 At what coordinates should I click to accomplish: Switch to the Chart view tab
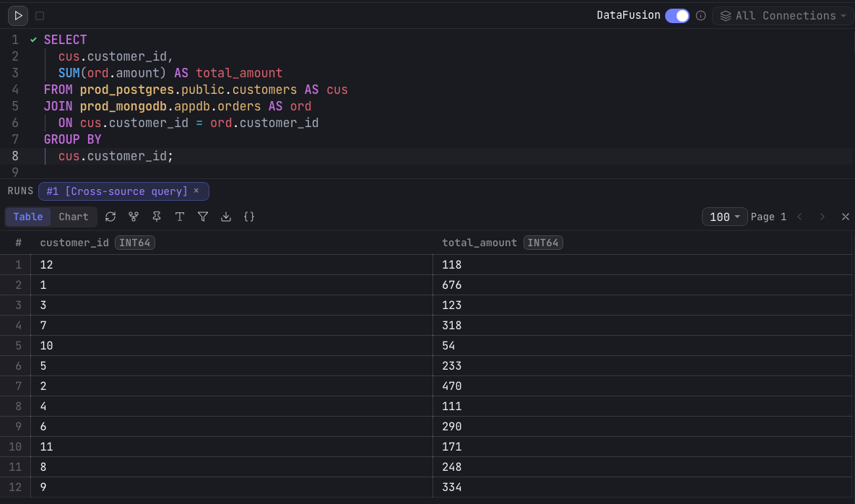pos(74,217)
